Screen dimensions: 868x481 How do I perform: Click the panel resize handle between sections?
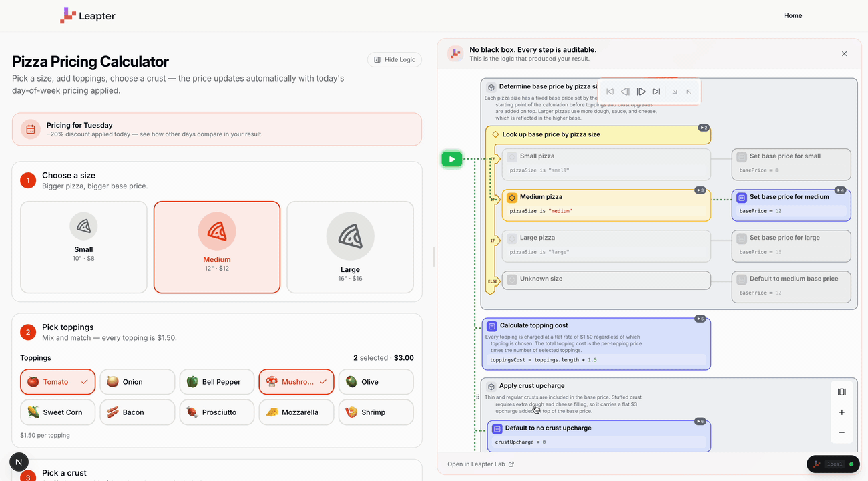434,257
